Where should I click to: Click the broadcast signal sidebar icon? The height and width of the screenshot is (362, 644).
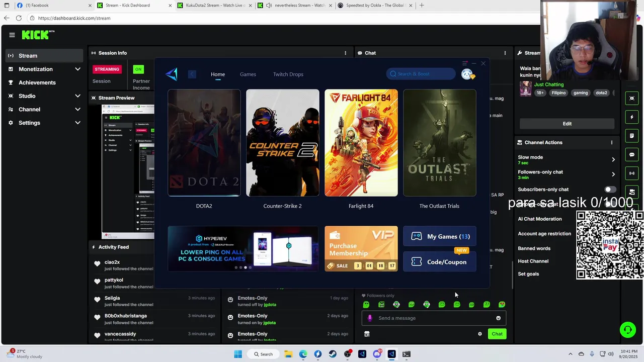pos(632,173)
